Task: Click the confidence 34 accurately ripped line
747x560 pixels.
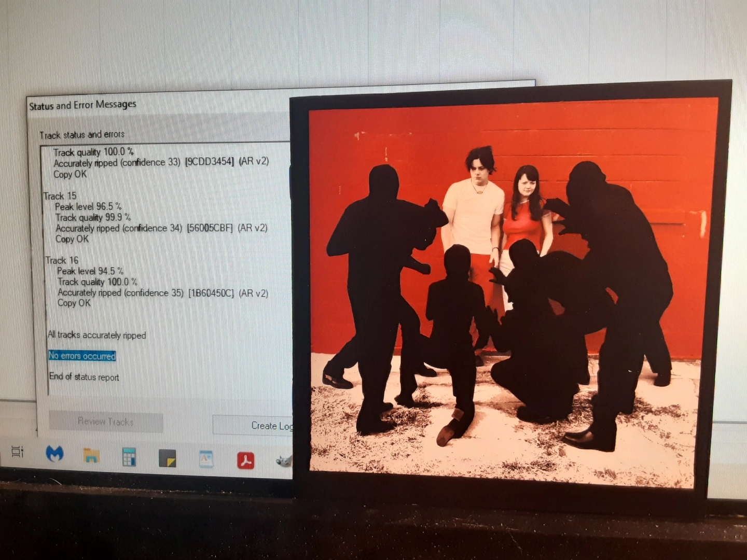Action: pyautogui.click(x=161, y=228)
